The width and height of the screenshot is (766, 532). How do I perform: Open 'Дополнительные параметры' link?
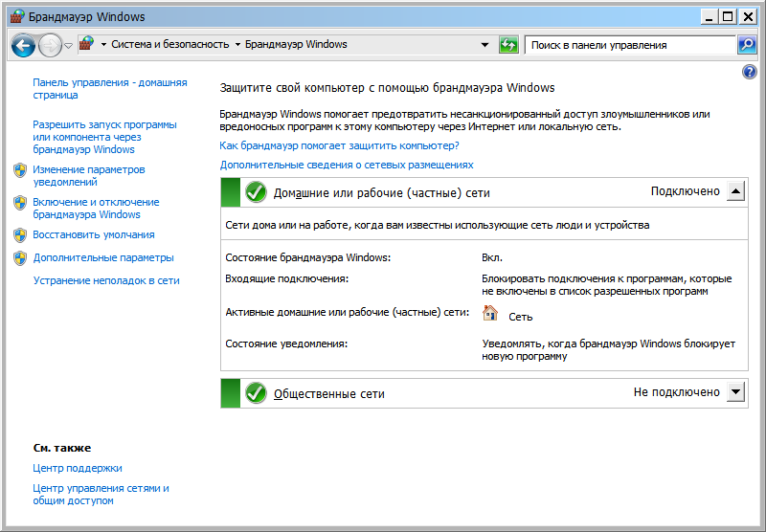point(103,257)
